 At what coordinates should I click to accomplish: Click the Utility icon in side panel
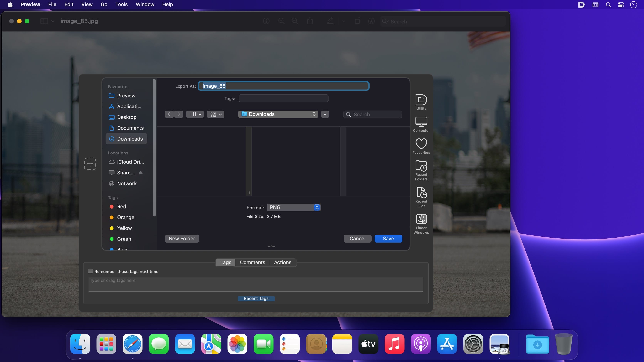pyautogui.click(x=421, y=100)
